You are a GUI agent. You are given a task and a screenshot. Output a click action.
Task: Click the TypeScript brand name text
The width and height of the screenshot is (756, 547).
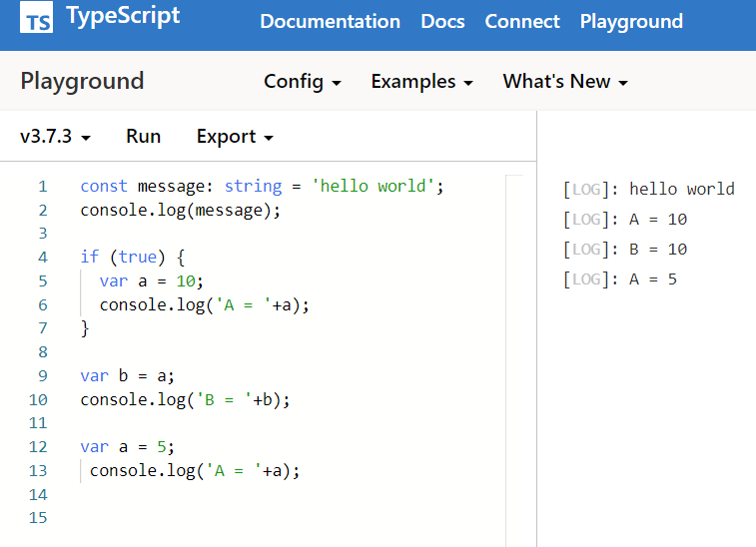tap(123, 17)
